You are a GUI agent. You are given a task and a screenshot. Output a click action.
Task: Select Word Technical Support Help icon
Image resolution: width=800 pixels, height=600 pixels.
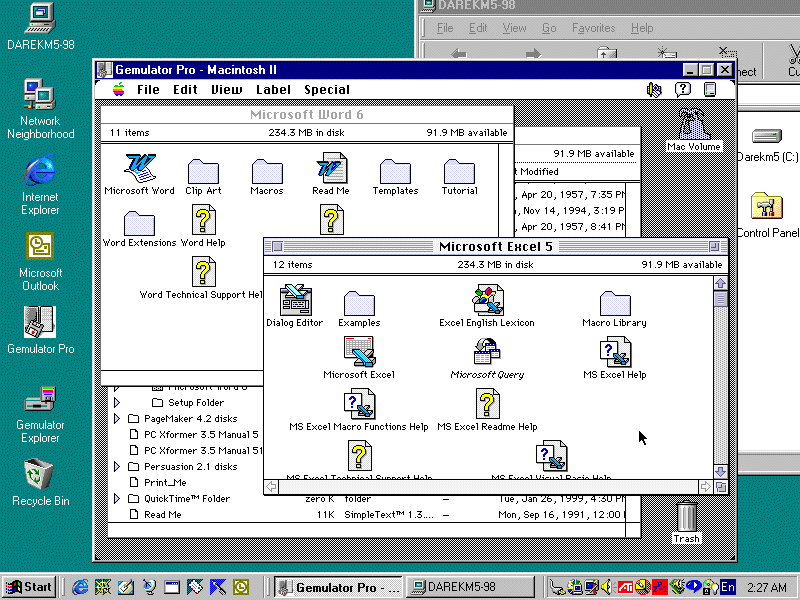point(203,272)
